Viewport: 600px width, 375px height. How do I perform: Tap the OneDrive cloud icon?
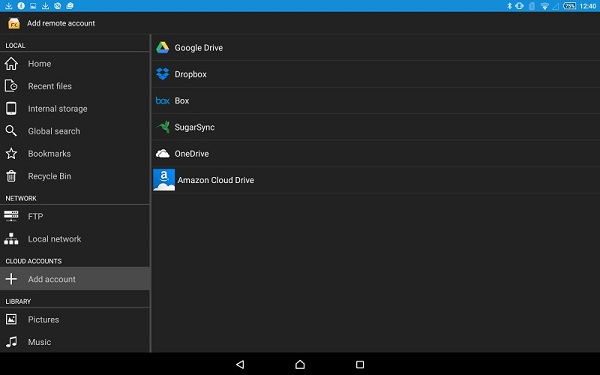[x=163, y=153]
